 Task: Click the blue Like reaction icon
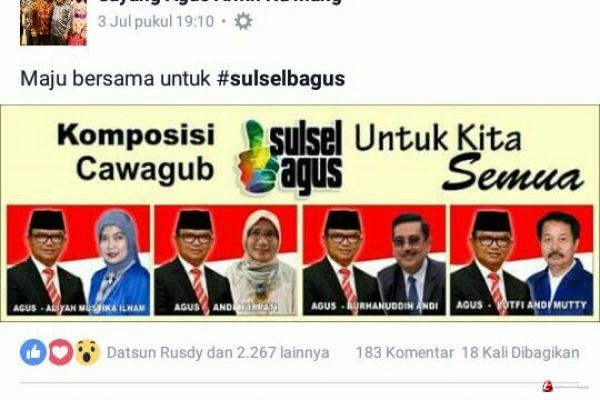click(x=33, y=352)
